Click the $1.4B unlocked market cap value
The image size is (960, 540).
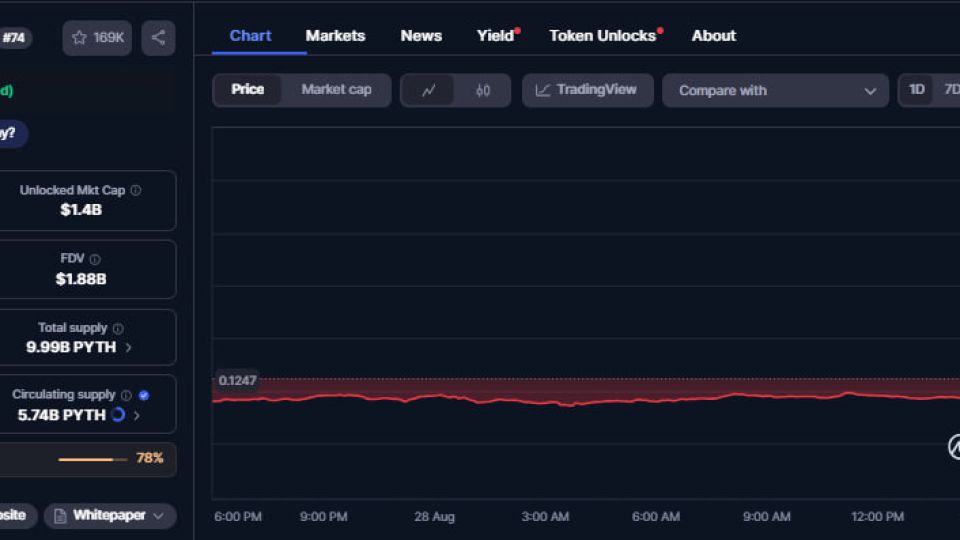81,210
